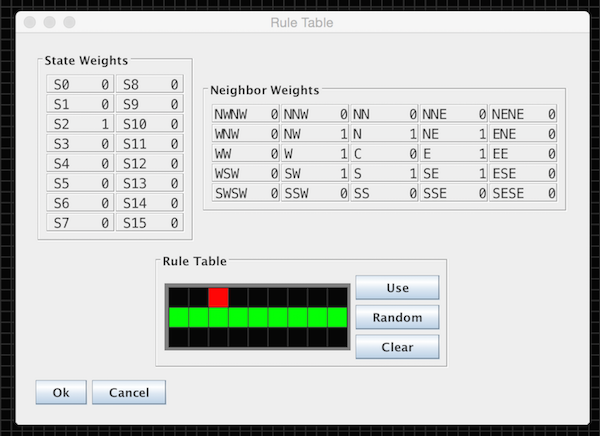Select the NW neighbor weight field
This screenshot has width=600, height=436.
click(x=315, y=134)
